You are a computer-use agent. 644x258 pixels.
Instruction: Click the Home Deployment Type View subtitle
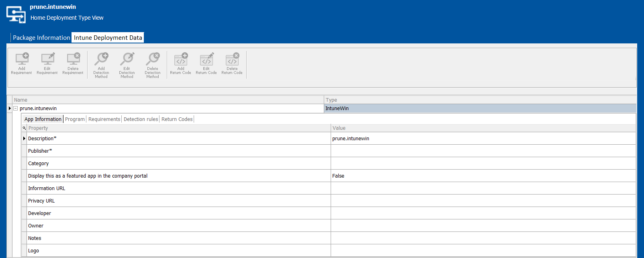(x=67, y=18)
